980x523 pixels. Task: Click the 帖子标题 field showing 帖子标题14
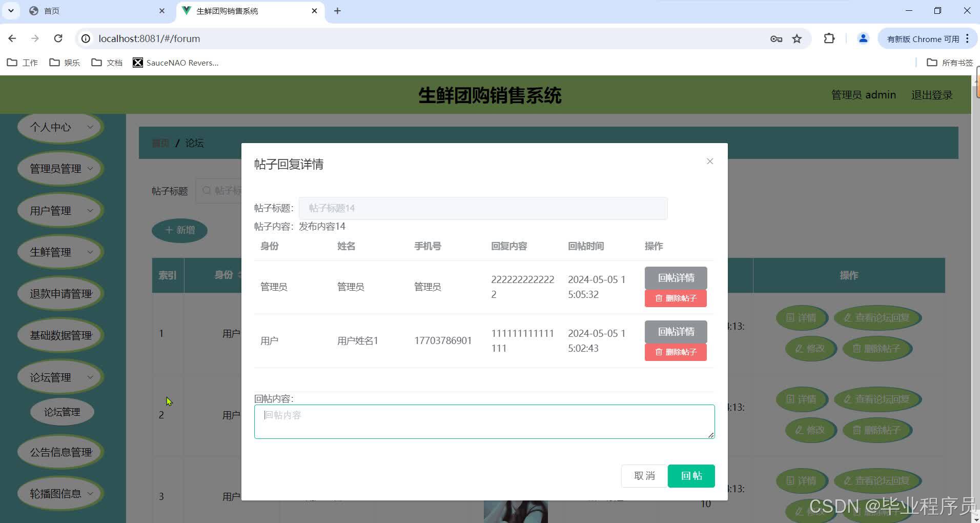(483, 208)
